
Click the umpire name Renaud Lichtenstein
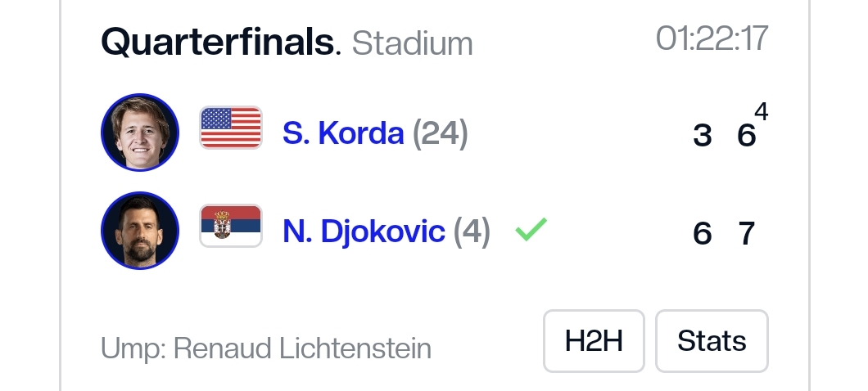click(302, 348)
